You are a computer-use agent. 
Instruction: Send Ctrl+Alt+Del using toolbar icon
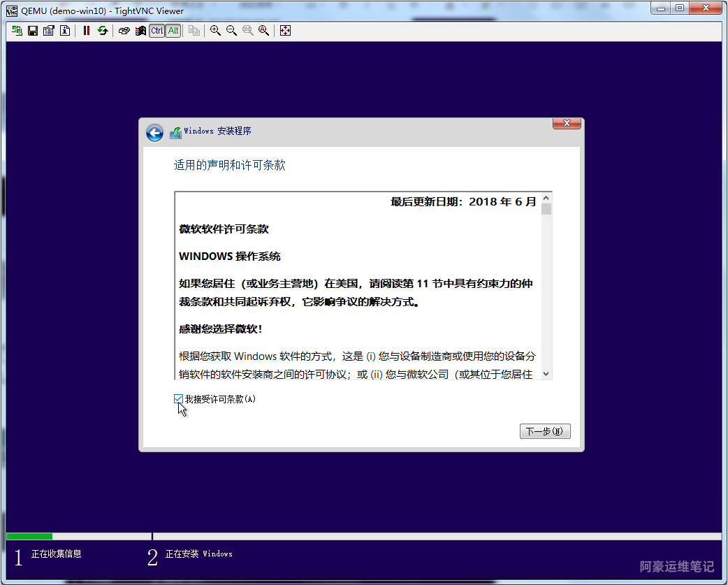click(x=124, y=31)
